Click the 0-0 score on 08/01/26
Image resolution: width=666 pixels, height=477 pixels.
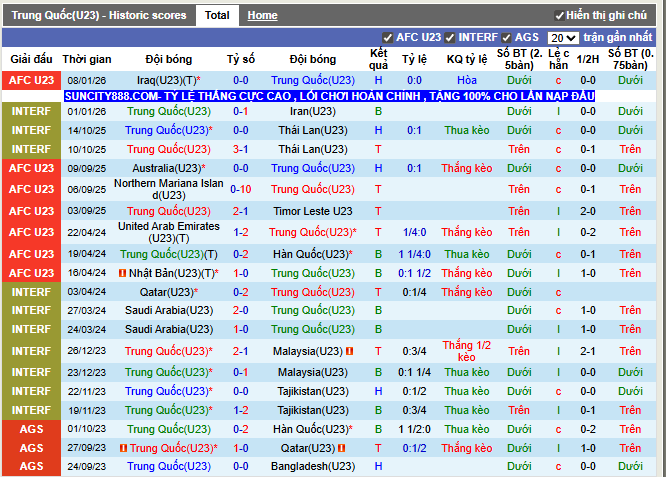coord(240,80)
